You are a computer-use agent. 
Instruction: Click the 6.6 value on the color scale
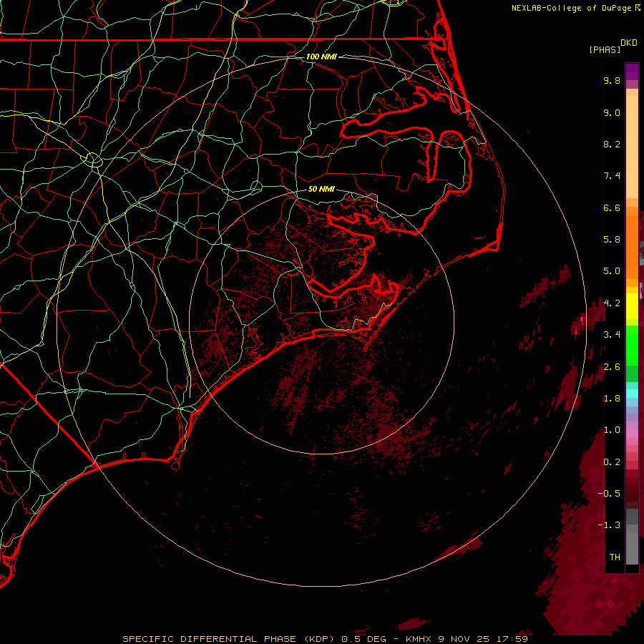612,208
